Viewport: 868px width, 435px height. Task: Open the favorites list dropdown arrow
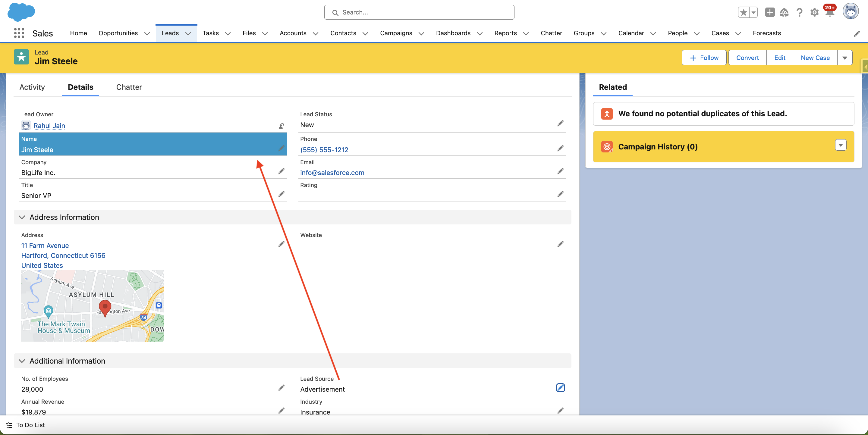click(x=754, y=12)
